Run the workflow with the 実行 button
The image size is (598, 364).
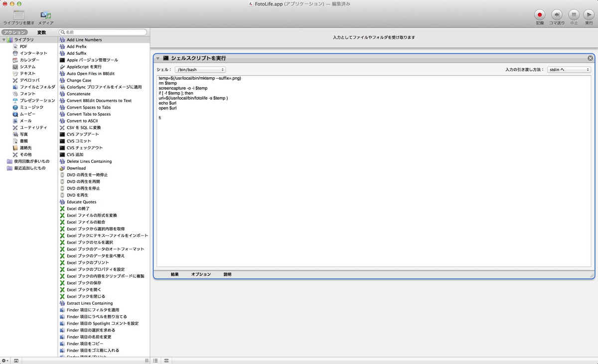point(589,14)
